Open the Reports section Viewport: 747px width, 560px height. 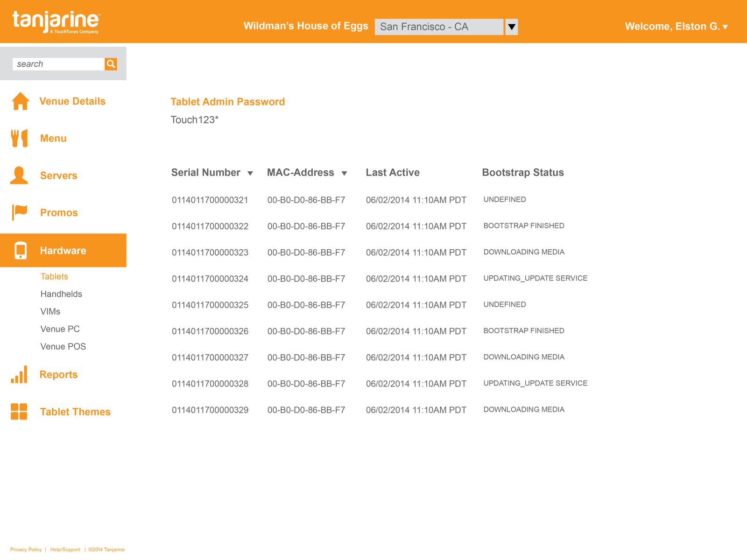[x=58, y=375]
